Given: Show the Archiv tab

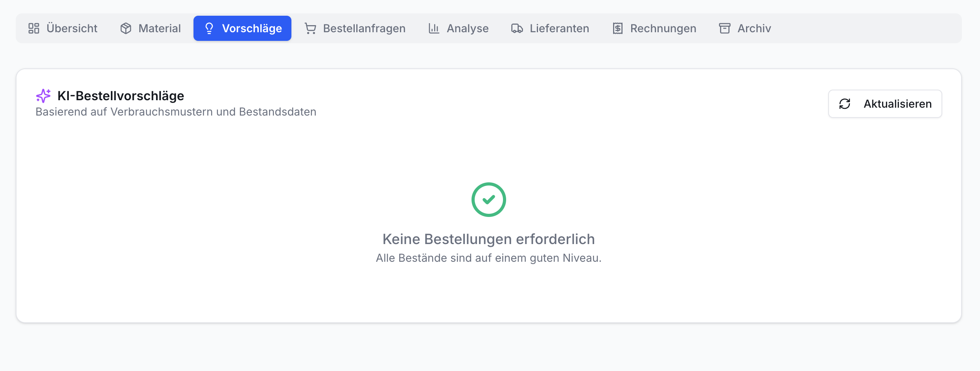Looking at the screenshot, I should click(x=745, y=28).
